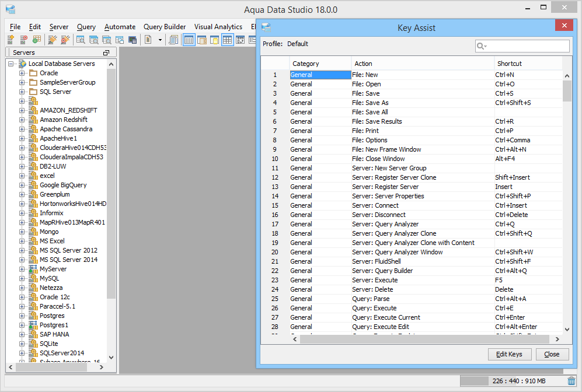Collapse the Local Database Servers tree root

click(11, 64)
